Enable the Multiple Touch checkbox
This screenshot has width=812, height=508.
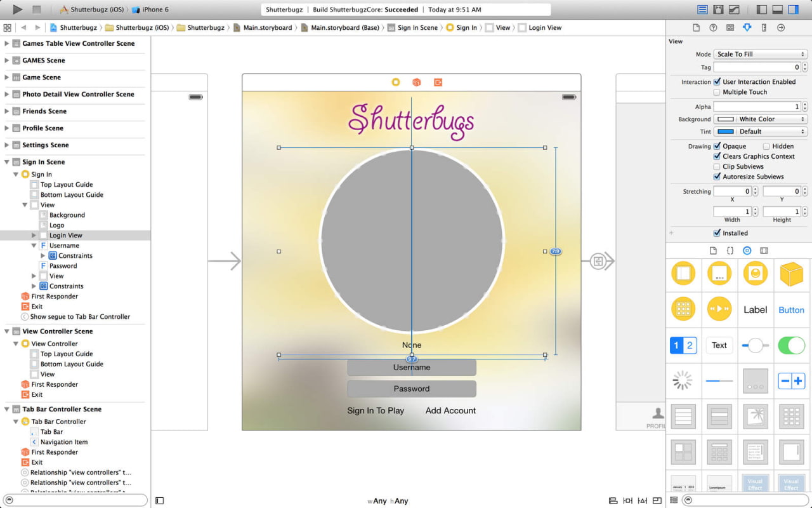717,92
